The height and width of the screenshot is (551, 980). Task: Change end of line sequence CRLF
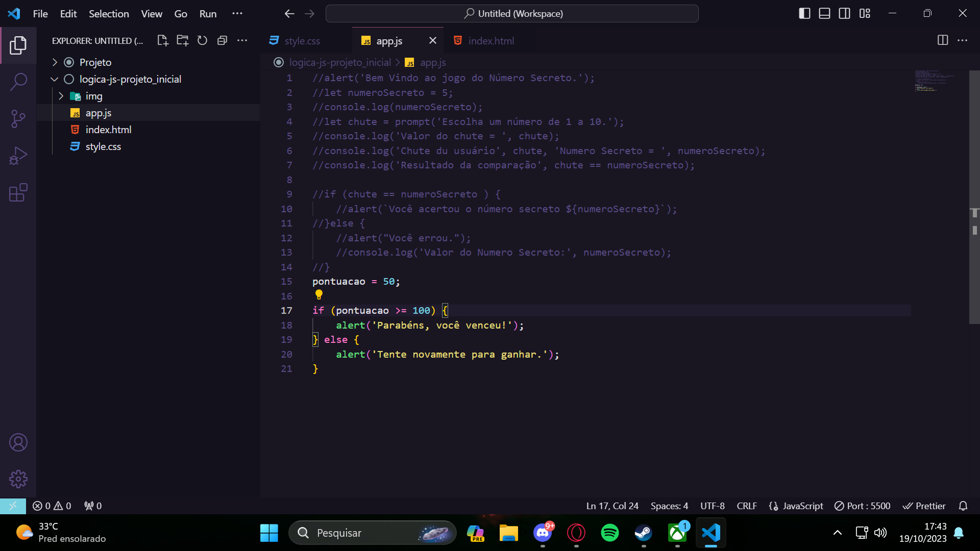(x=747, y=506)
